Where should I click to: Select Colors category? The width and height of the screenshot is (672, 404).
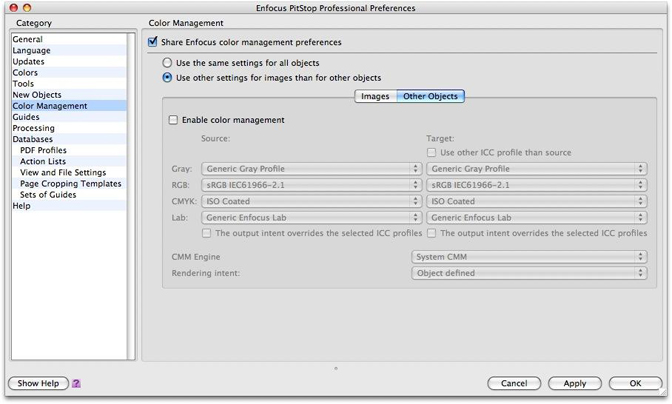coord(69,72)
